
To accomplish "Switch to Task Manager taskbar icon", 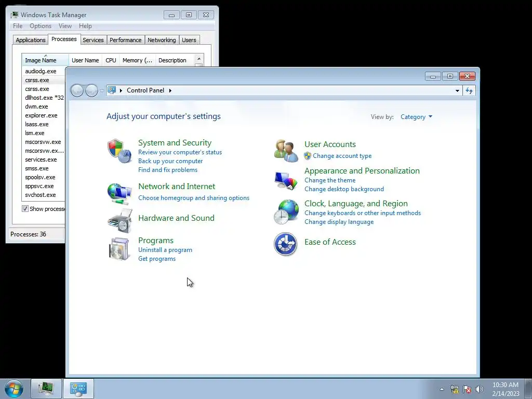I will click(x=46, y=389).
